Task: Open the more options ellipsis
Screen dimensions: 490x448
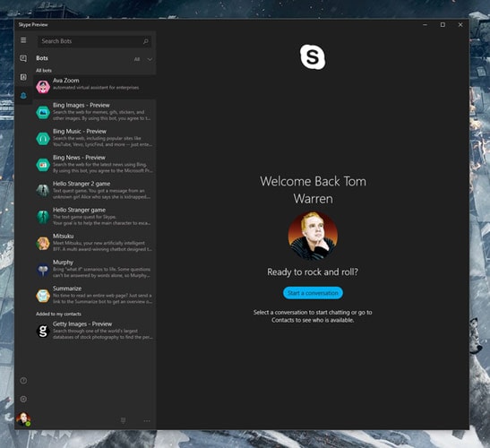Action: pos(147,421)
